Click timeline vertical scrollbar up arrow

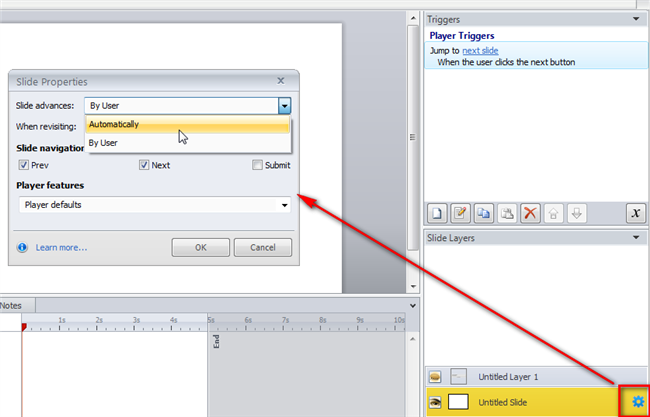(413, 339)
